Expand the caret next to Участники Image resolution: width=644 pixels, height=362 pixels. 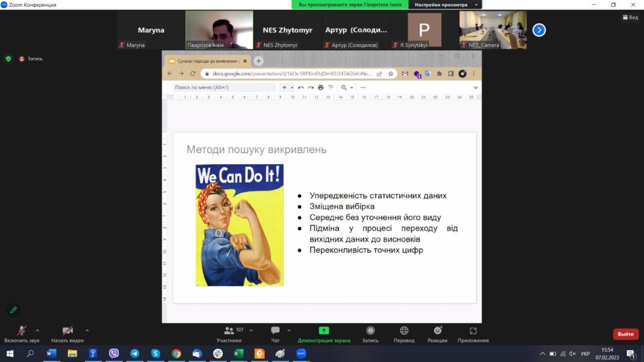[x=251, y=331]
